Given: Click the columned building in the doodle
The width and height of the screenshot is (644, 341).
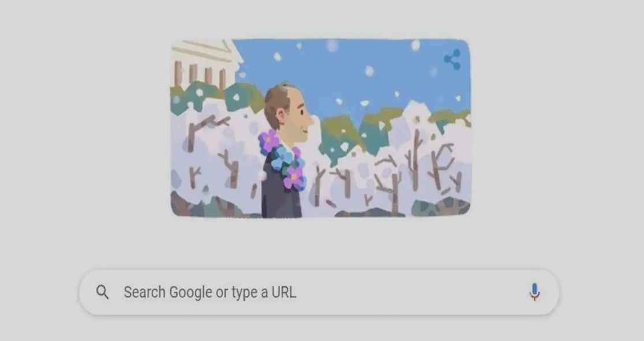Looking at the screenshot, I should pyautogui.click(x=204, y=63).
